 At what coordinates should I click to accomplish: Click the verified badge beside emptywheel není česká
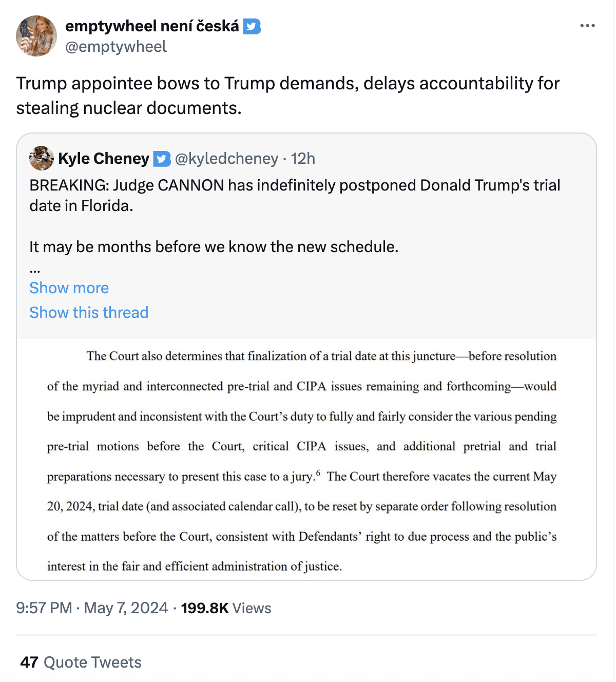[252, 26]
